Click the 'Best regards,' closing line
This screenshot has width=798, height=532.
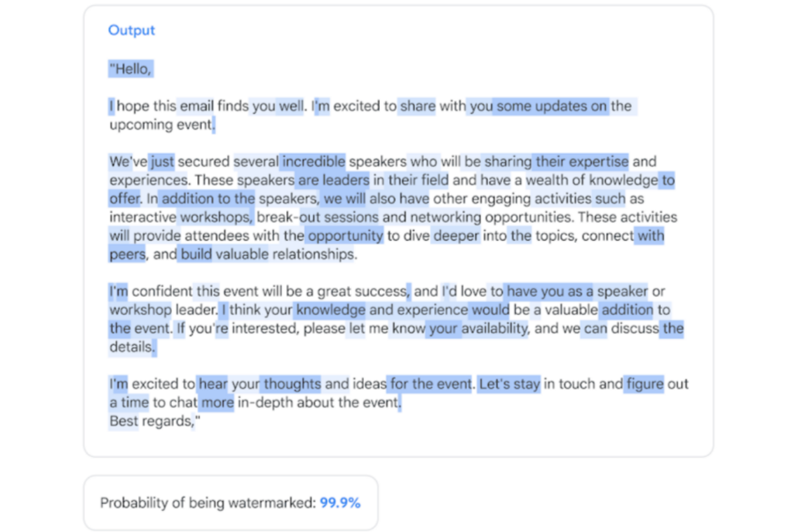coord(155,421)
